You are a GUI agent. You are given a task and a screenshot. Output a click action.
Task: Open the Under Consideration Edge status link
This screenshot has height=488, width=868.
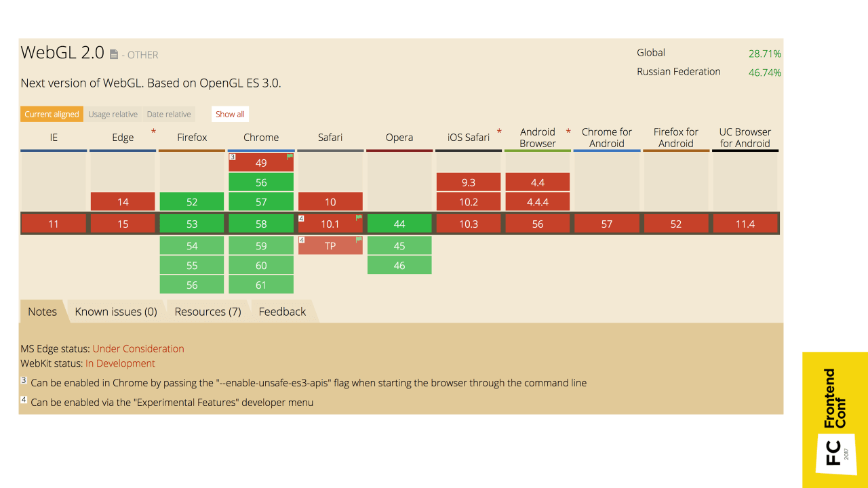click(138, 348)
